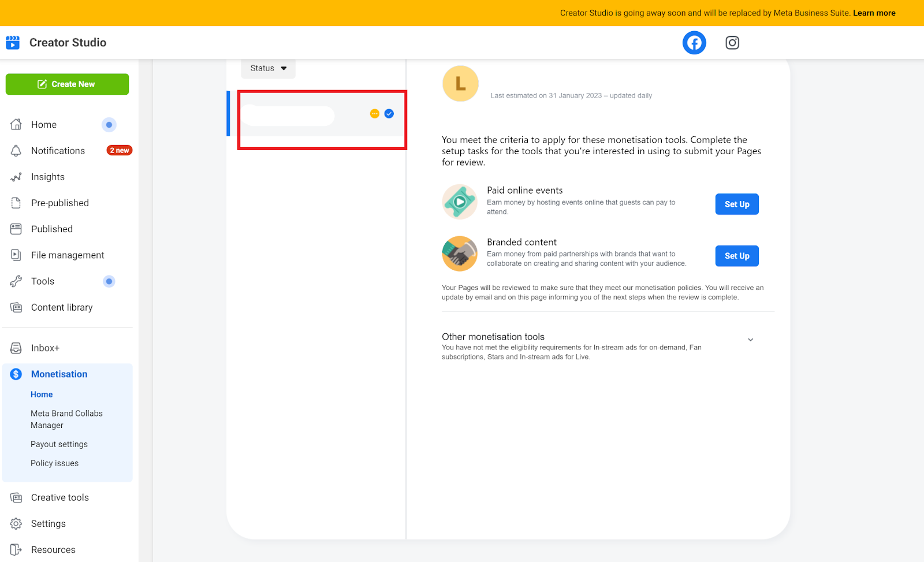Click the blue dot beside Tools

click(109, 281)
